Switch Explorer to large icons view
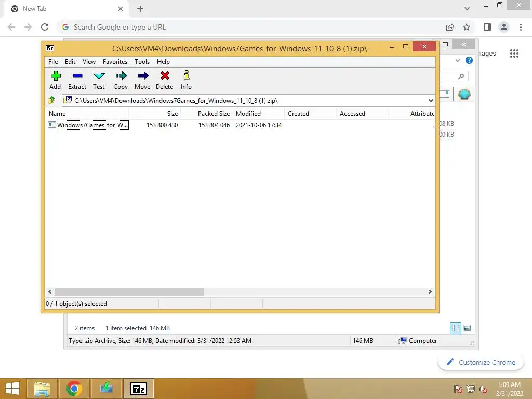Viewport: 532px width, 399px height. click(467, 328)
